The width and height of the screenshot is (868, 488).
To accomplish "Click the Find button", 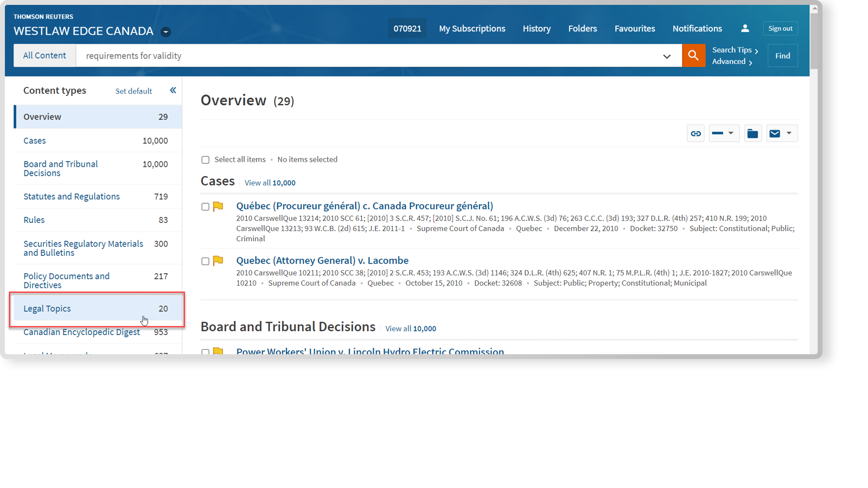I will click(x=782, y=56).
